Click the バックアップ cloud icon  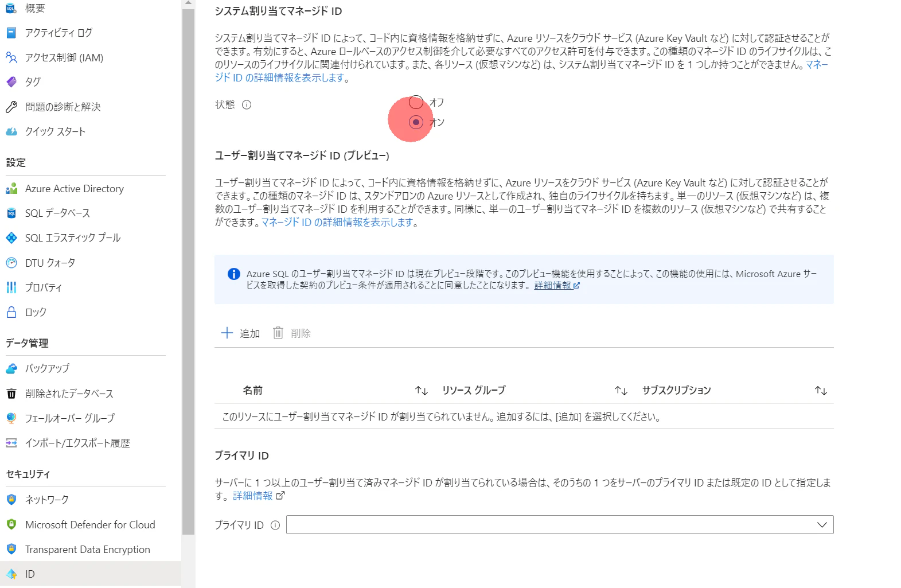click(x=11, y=368)
